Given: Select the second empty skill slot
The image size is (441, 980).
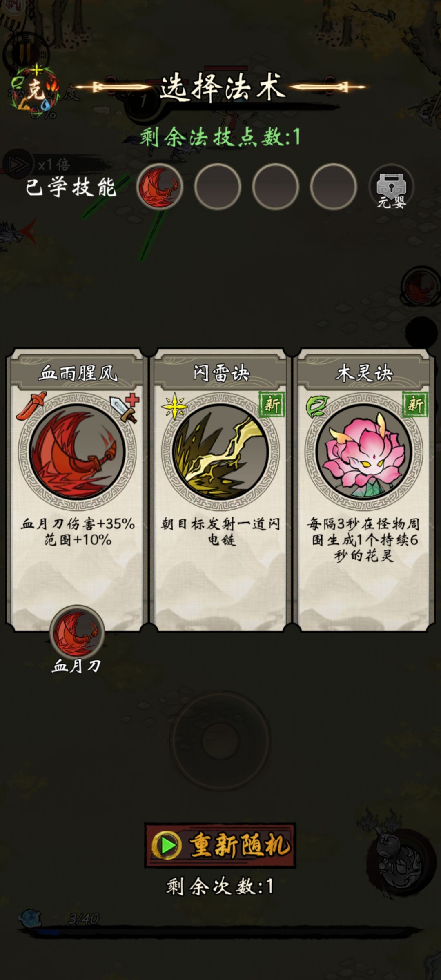Looking at the screenshot, I should tap(218, 186).
